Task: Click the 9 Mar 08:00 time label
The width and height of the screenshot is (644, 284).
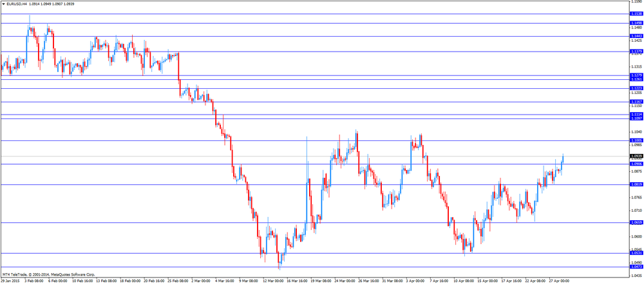Action: pyautogui.click(x=249, y=281)
